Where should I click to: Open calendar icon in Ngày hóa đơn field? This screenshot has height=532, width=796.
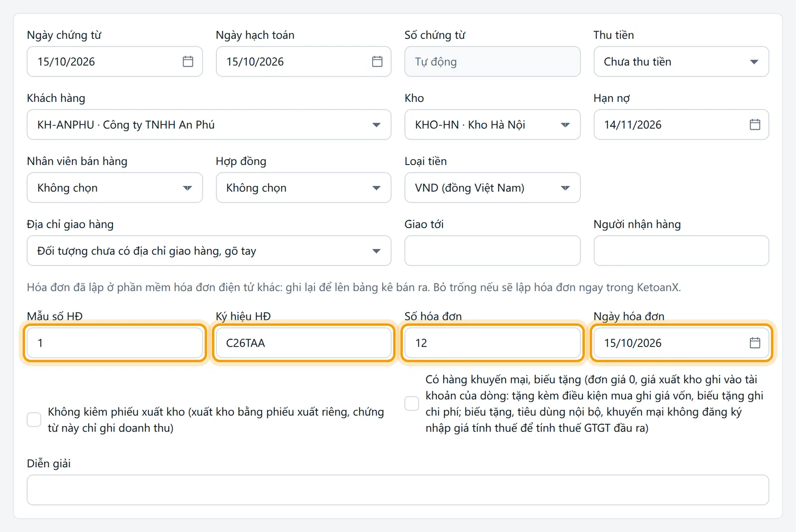755,343
